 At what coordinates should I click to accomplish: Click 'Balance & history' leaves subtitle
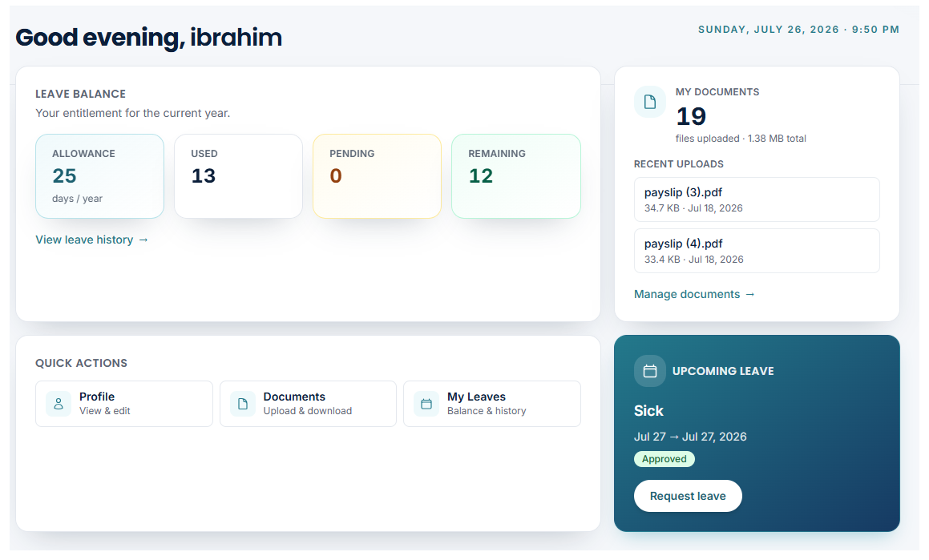tap(487, 411)
